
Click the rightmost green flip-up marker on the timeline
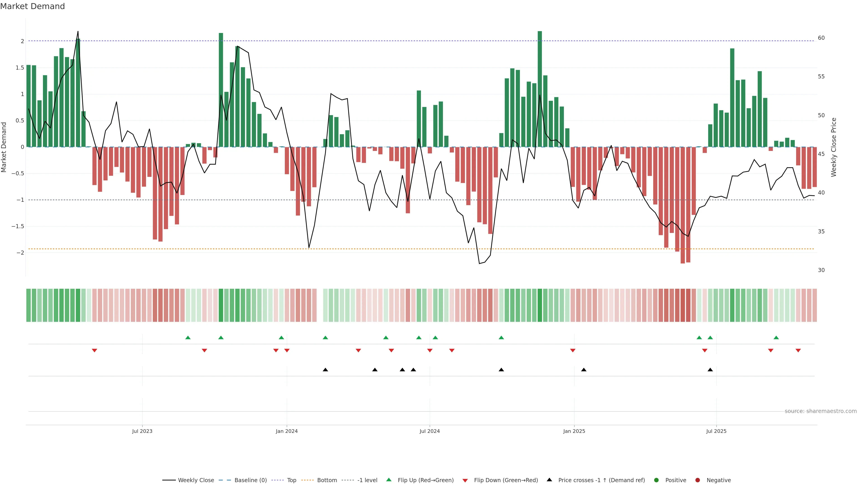click(776, 338)
